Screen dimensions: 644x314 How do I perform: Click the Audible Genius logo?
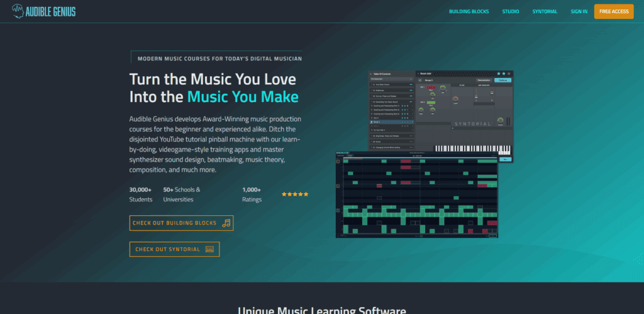43,11
